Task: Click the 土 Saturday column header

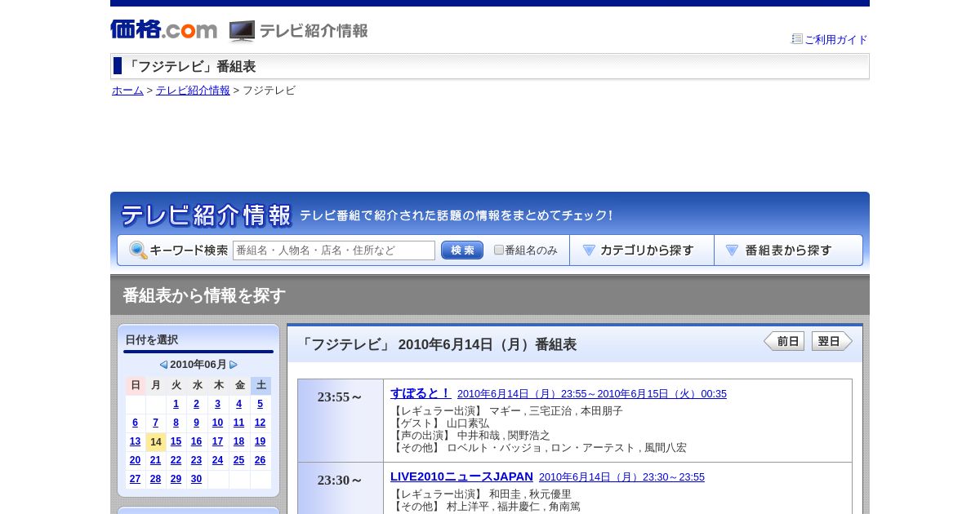Action: 261,385
